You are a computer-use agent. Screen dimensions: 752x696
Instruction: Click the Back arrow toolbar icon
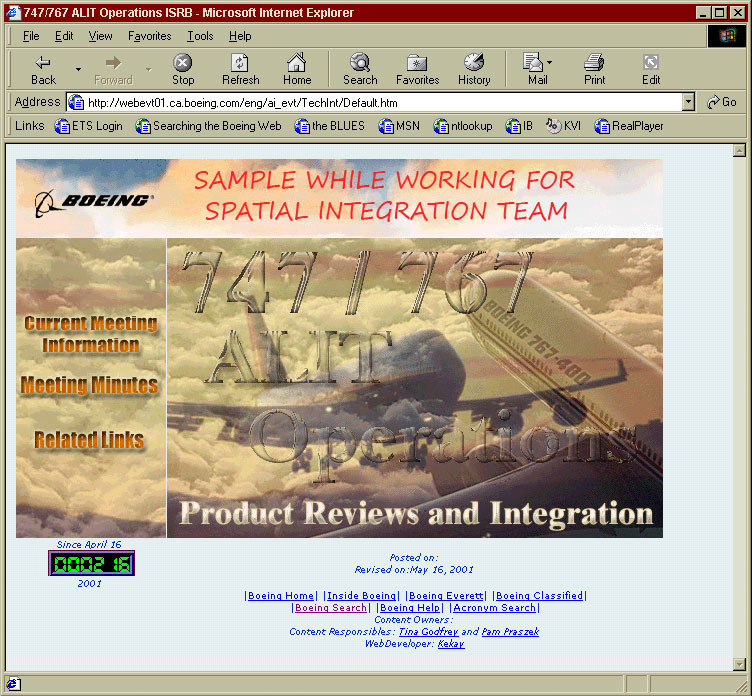coord(43,63)
